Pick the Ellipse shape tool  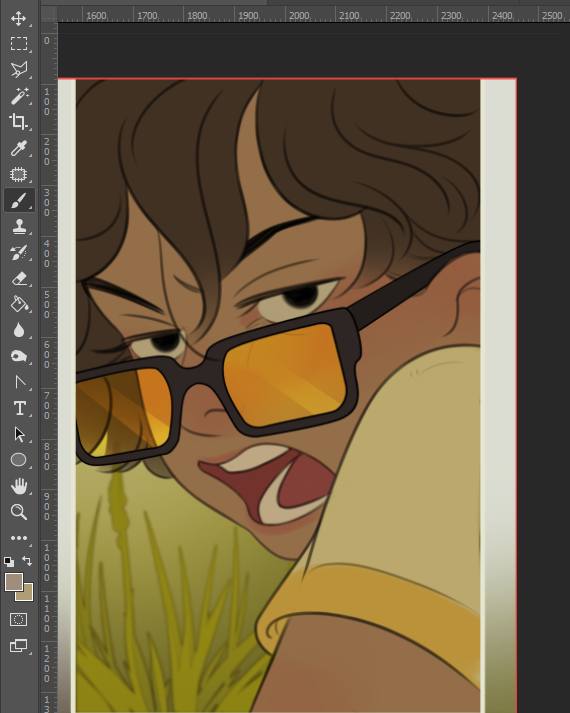coord(19,460)
